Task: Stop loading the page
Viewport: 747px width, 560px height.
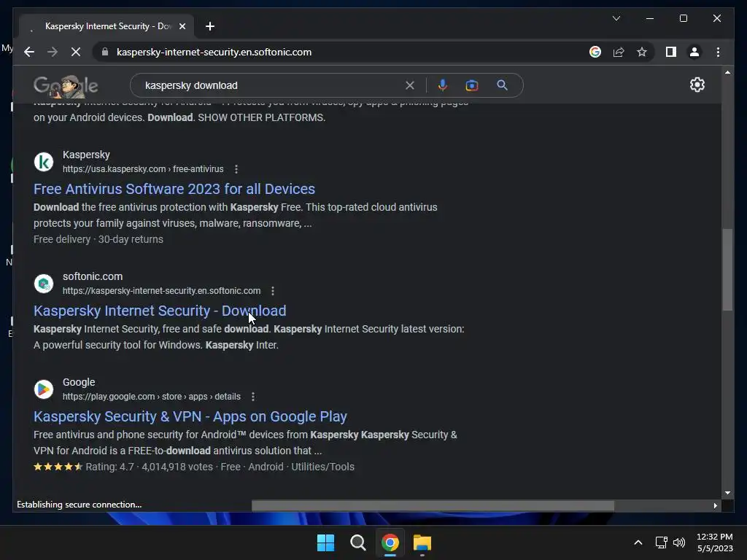Action: 76,52
